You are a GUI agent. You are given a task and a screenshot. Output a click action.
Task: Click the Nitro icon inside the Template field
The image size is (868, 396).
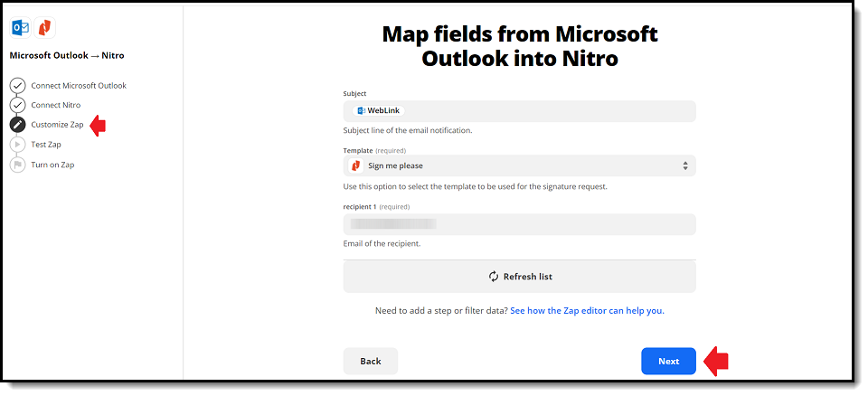click(356, 165)
